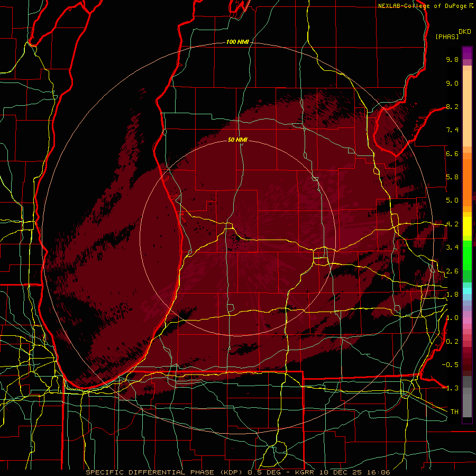Viewport: 476px width, 476px height.
Task: Click the DKD label above color scale
Action: (x=465, y=32)
